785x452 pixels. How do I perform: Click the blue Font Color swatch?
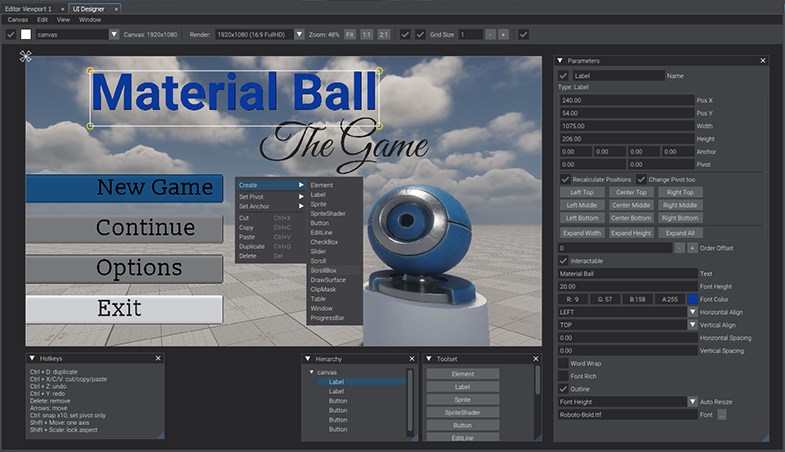(x=692, y=299)
